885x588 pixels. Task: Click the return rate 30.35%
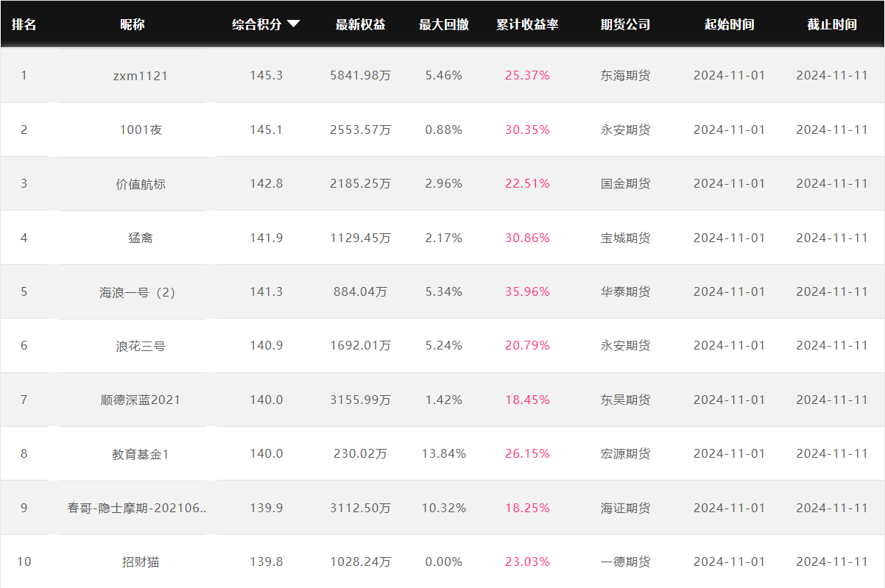point(527,130)
